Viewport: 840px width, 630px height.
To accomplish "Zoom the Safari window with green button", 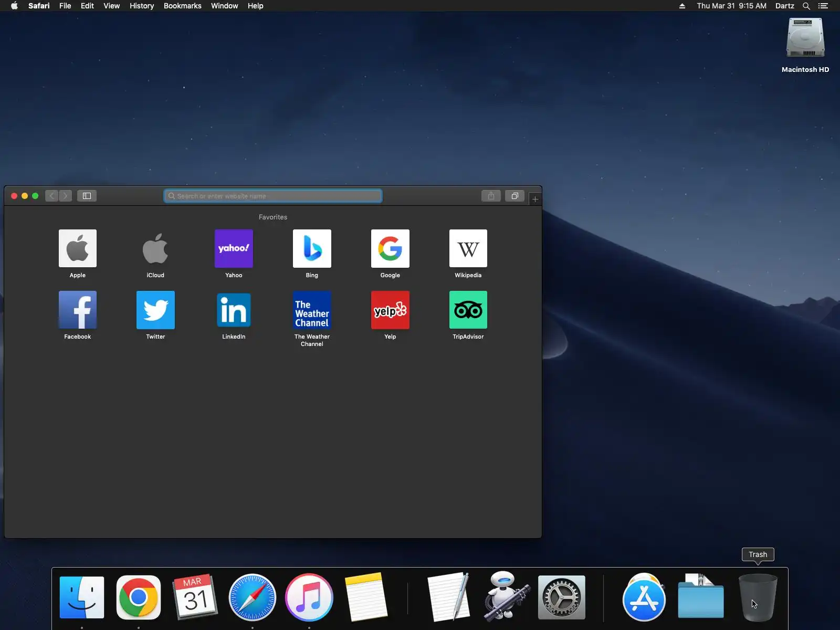I will pyautogui.click(x=35, y=196).
